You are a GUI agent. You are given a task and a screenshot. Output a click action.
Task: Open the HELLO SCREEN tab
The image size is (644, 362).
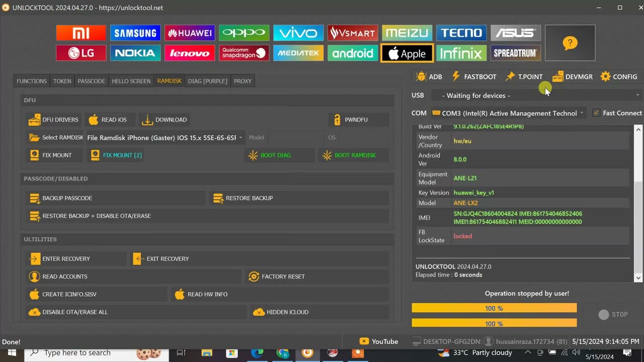coord(131,81)
